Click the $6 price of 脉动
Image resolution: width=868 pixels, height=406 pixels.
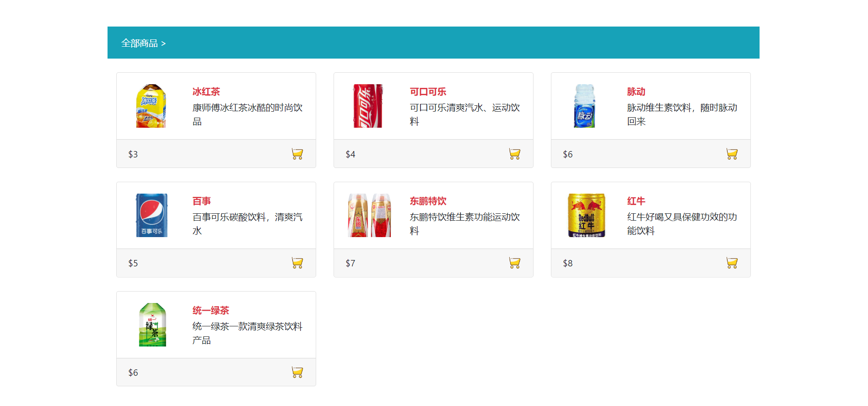click(568, 154)
